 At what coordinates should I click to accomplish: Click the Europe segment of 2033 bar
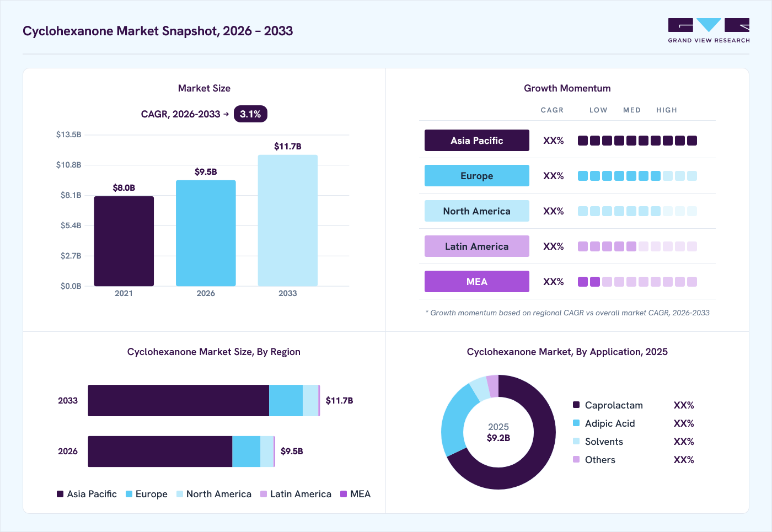click(286, 401)
